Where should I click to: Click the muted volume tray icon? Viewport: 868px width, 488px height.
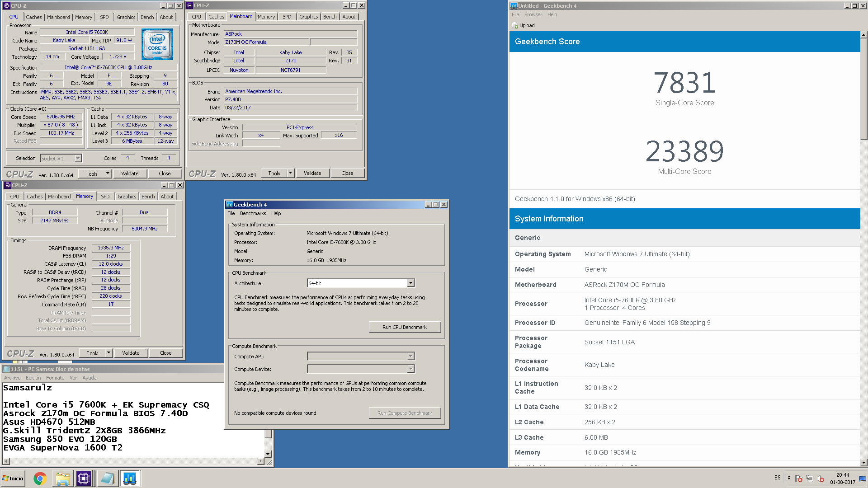(x=821, y=479)
